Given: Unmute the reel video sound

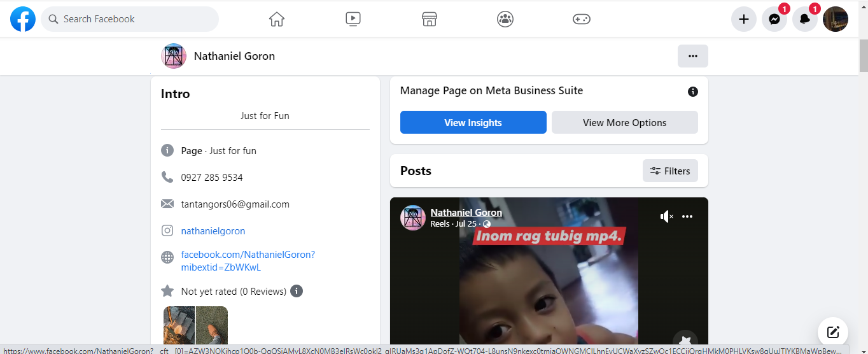Looking at the screenshot, I should 666,216.
